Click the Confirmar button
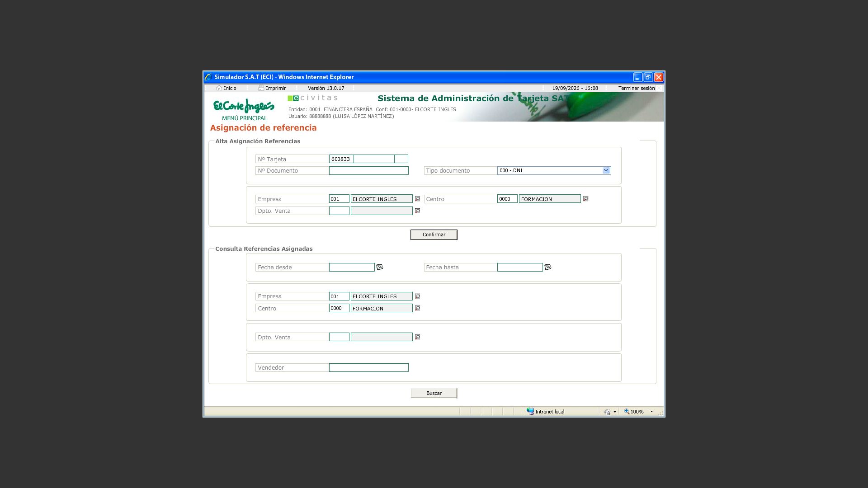 [434, 235]
